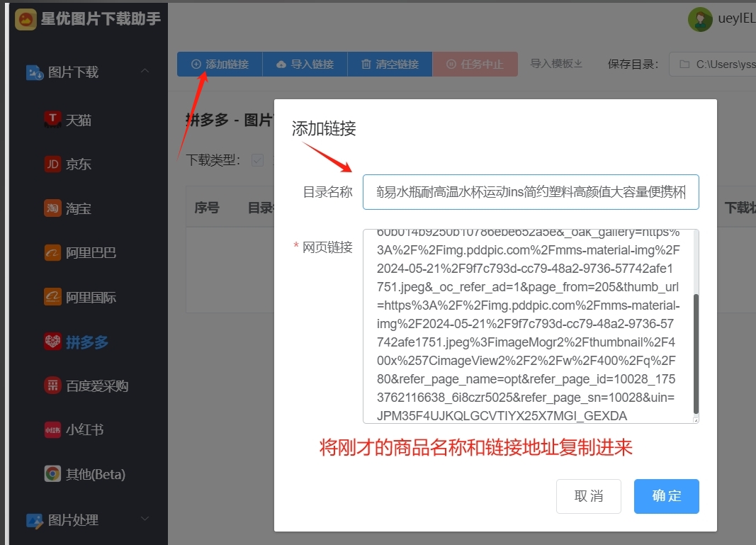
Task: Cancel the dialog with 取消
Action: [x=589, y=496]
